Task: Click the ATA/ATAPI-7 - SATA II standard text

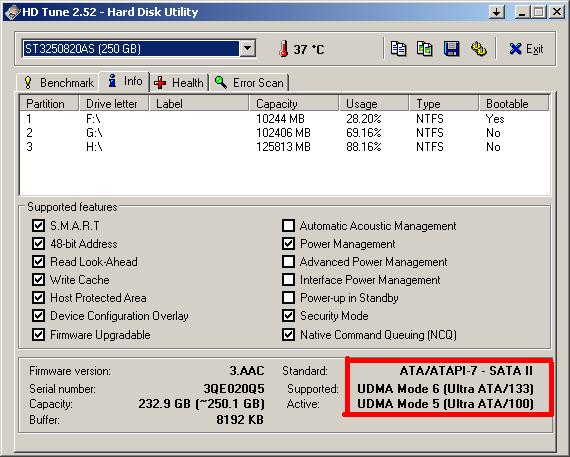Action: tap(466, 370)
